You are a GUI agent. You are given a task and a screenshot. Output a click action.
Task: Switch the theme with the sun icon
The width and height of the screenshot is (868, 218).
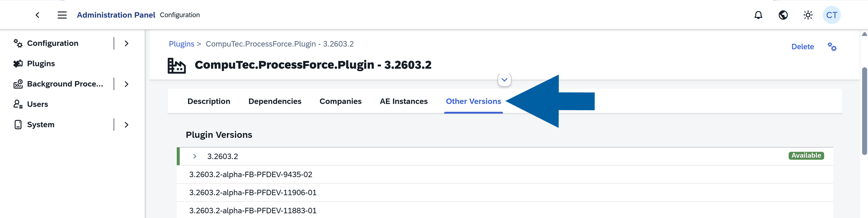pos(807,15)
